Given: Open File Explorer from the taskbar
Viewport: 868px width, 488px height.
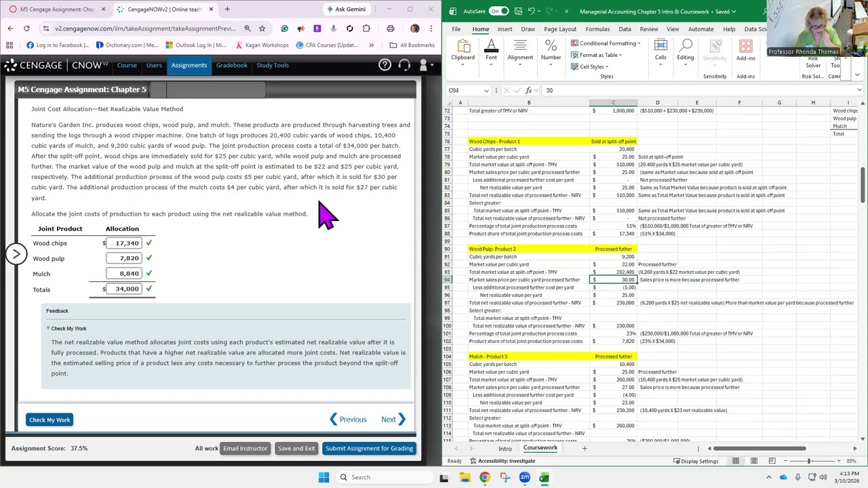Looking at the screenshot, I should [x=465, y=477].
